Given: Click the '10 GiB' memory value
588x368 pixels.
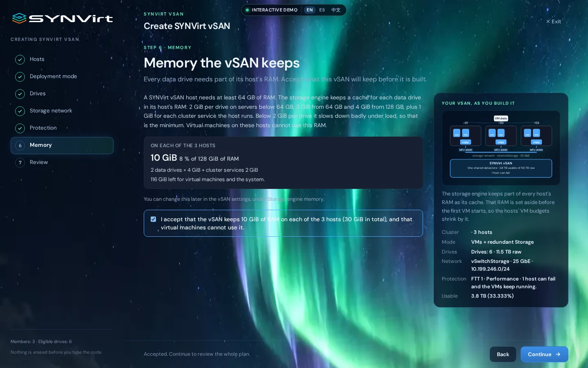Looking at the screenshot, I should coord(164,158).
